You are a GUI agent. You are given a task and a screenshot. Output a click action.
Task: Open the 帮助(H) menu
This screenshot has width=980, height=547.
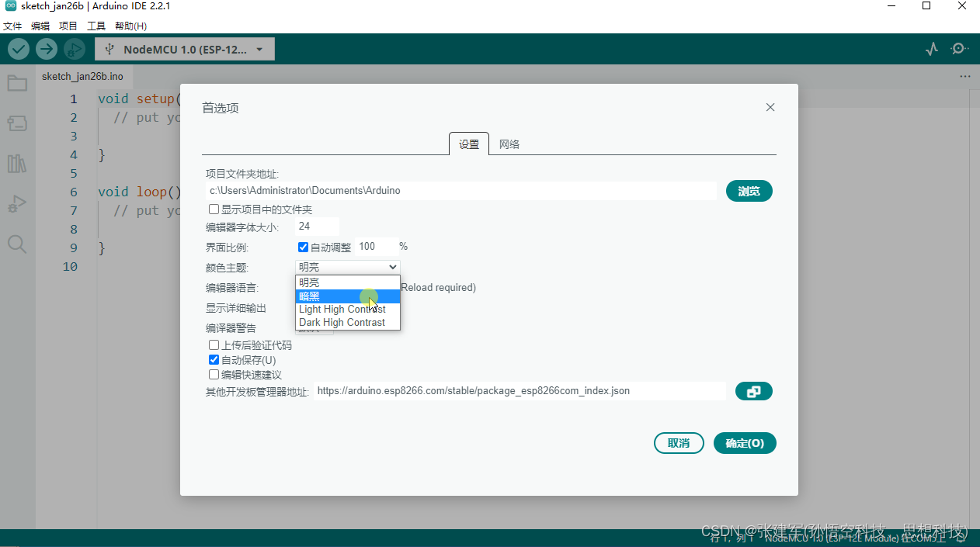click(x=130, y=26)
